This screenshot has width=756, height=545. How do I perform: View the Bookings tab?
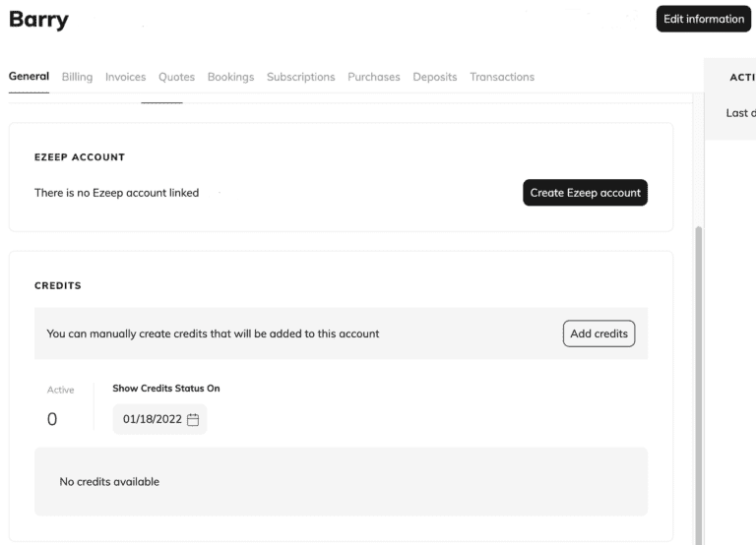[x=230, y=77]
